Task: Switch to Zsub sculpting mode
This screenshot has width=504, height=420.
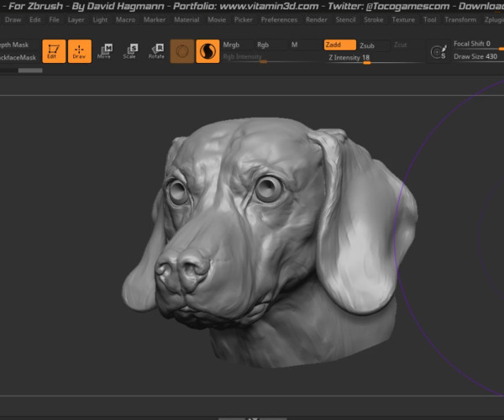Action: point(367,45)
